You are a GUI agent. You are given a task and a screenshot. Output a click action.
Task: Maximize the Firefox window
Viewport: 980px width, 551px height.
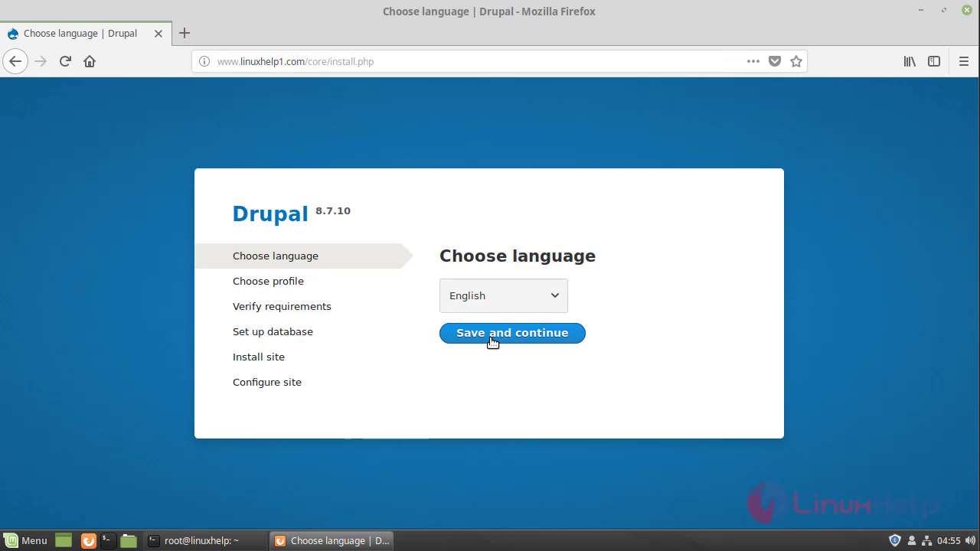(945, 11)
